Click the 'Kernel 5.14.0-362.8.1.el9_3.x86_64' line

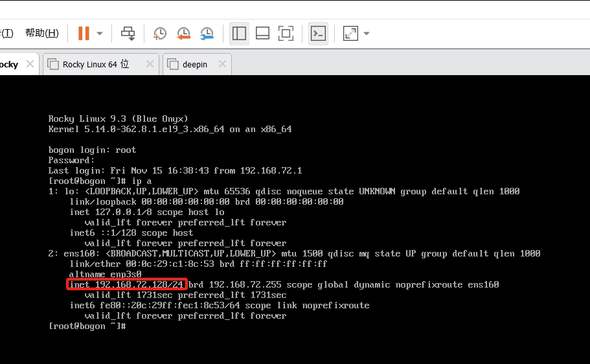[170, 130]
